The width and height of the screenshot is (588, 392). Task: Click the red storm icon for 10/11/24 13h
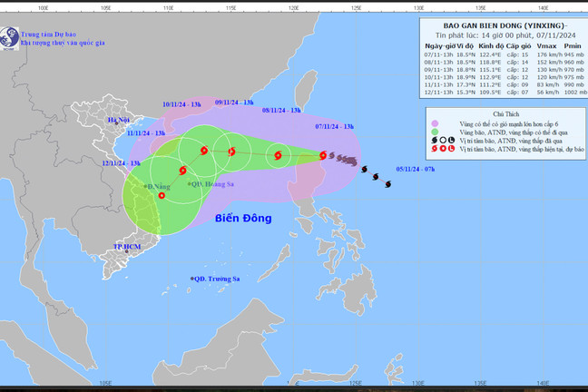coord(203,151)
